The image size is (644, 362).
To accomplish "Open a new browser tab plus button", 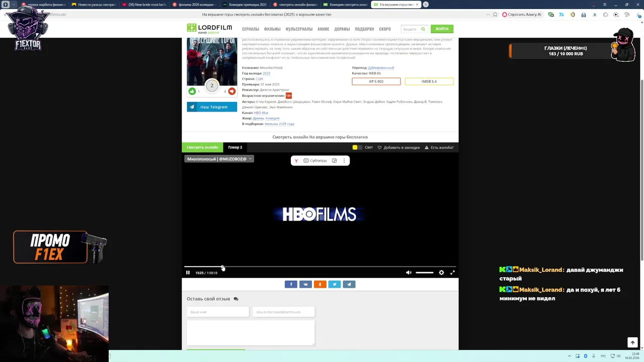I will click(426, 5).
